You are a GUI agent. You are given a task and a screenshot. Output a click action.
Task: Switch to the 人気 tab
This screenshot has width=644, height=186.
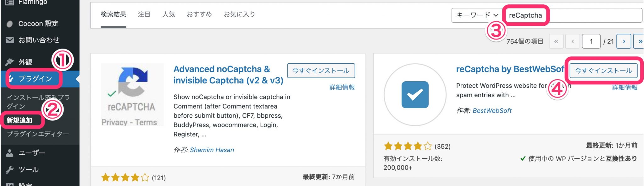(x=169, y=14)
